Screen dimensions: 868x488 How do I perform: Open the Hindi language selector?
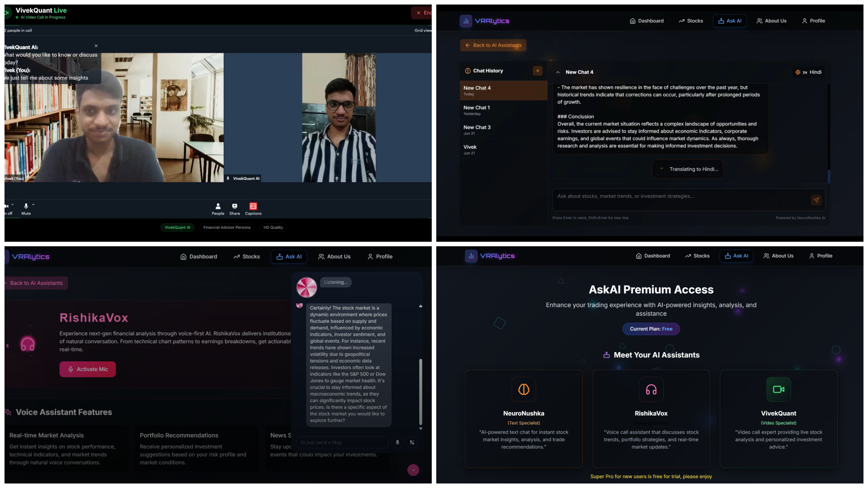(809, 72)
